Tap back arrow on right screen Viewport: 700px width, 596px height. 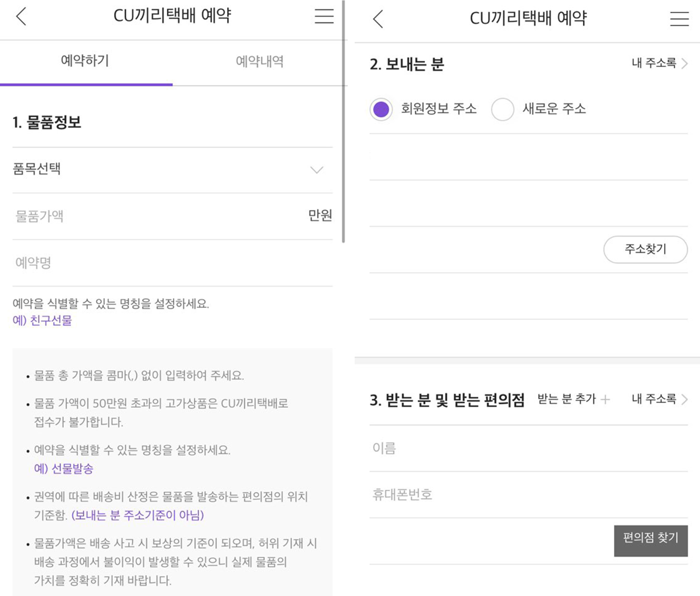pyautogui.click(x=378, y=19)
